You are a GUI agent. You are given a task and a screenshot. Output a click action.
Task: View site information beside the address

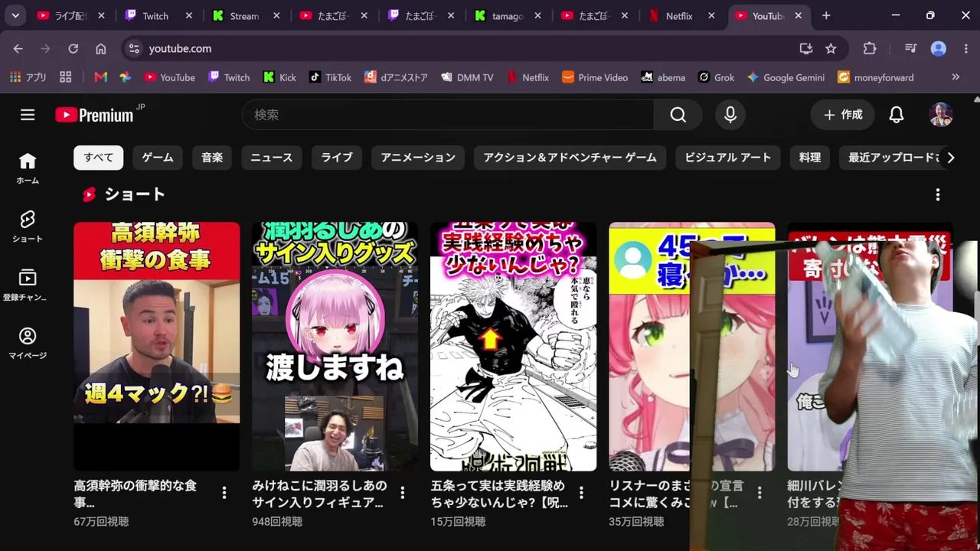click(x=134, y=48)
